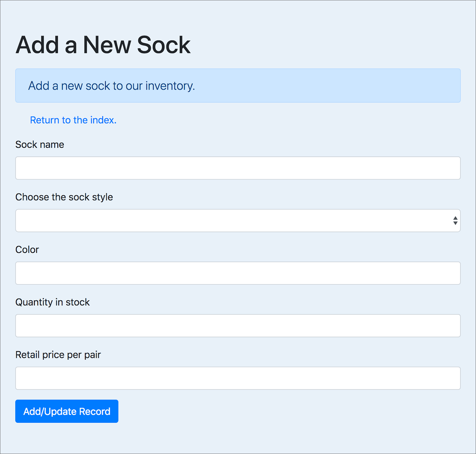
Task: Click the 'Choose the sock style' label
Action: coord(64,197)
